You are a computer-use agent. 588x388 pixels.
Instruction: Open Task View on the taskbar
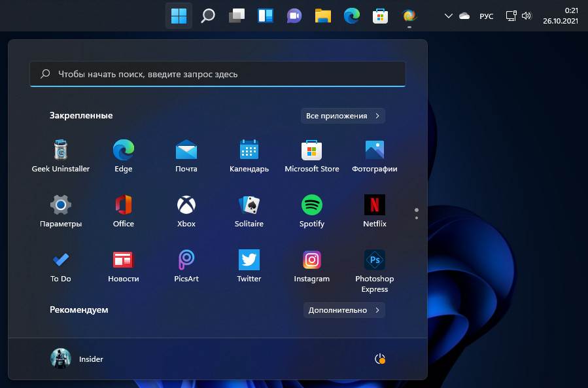237,16
